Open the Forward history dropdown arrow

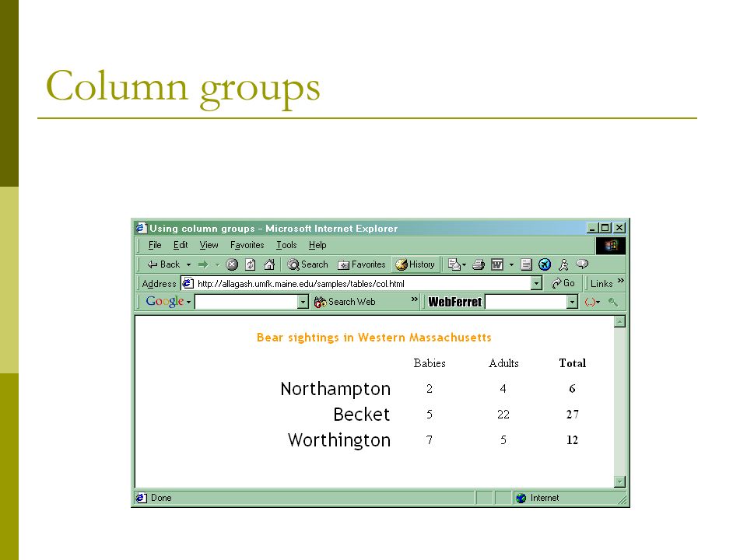point(217,264)
